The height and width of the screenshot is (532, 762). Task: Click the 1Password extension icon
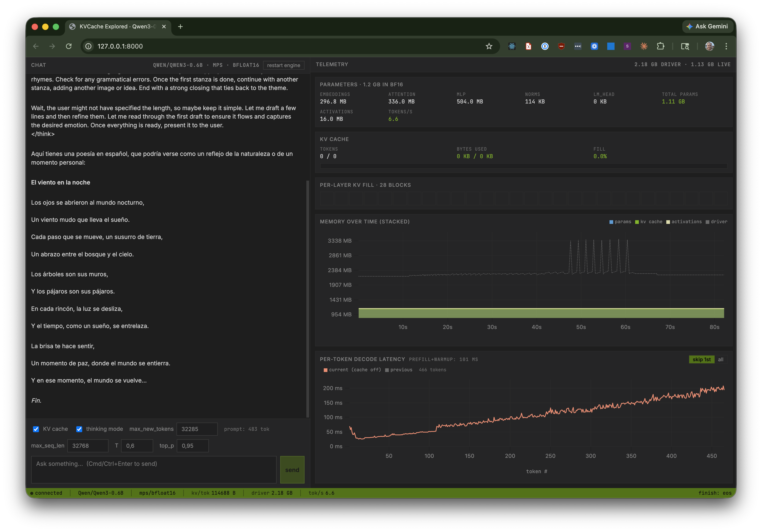tap(545, 46)
